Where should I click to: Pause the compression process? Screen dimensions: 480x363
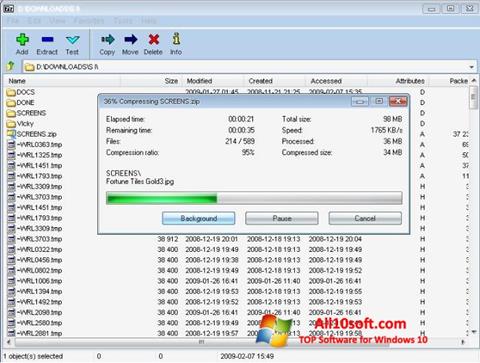coord(282,218)
